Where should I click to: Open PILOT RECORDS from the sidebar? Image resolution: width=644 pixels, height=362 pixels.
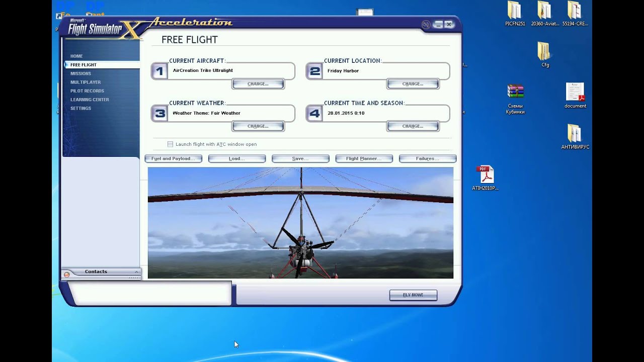click(x=87, y=91)
